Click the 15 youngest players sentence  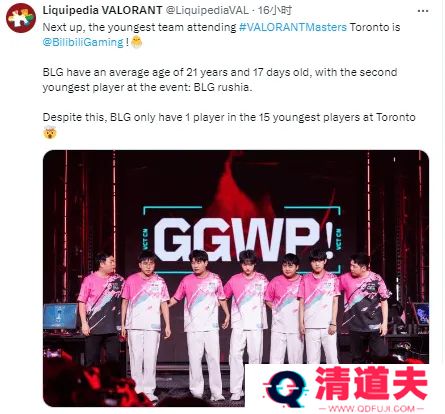click(x=229, y=117)
